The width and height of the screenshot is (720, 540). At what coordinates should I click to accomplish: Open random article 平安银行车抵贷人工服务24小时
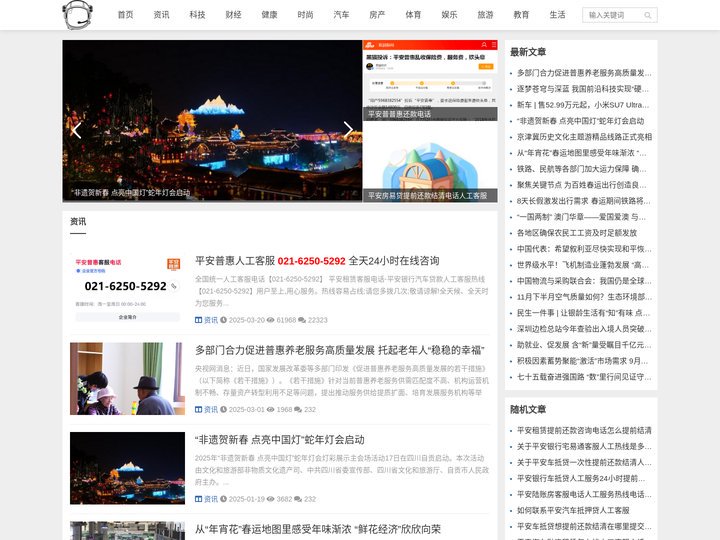tap(581, 478)
